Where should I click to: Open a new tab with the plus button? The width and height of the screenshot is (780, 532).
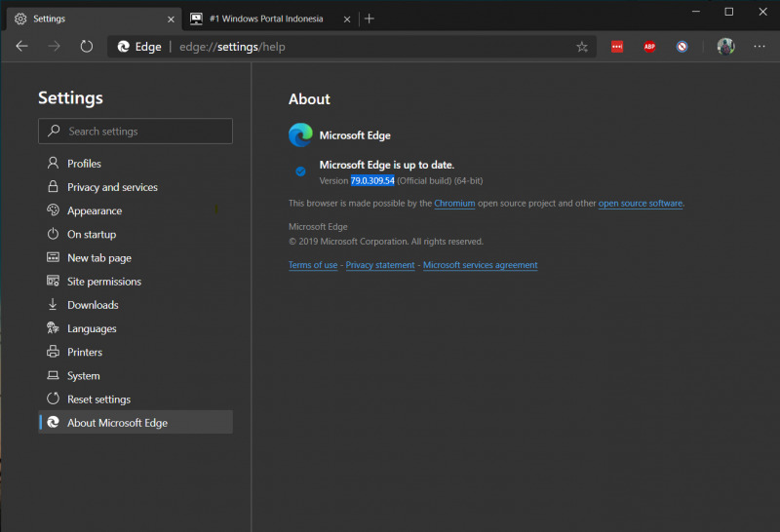370,19
